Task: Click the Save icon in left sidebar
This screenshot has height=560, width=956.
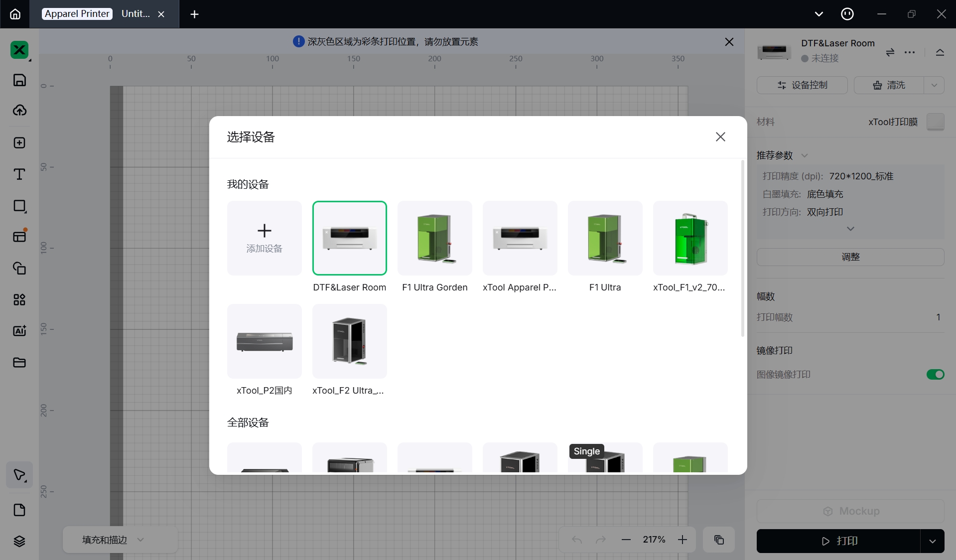Action: 19,80
